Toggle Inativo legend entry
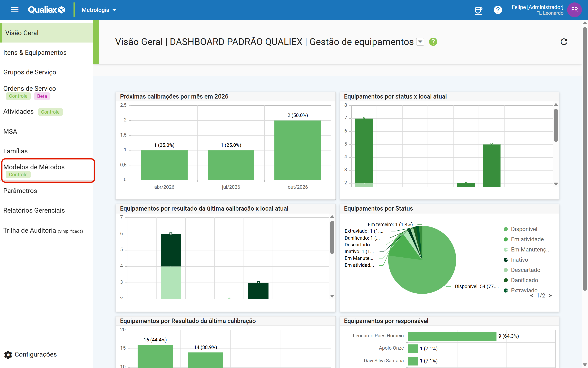 tap(516, 260)
